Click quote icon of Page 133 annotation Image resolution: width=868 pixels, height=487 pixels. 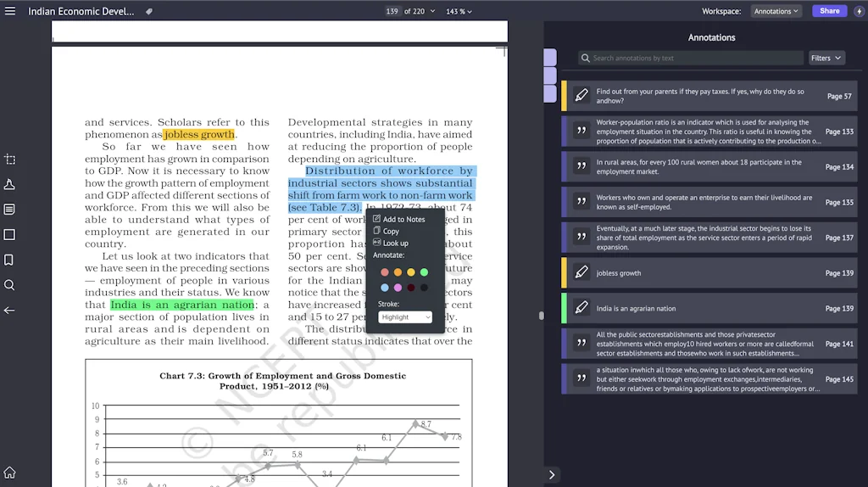click(x=581, y=131)
